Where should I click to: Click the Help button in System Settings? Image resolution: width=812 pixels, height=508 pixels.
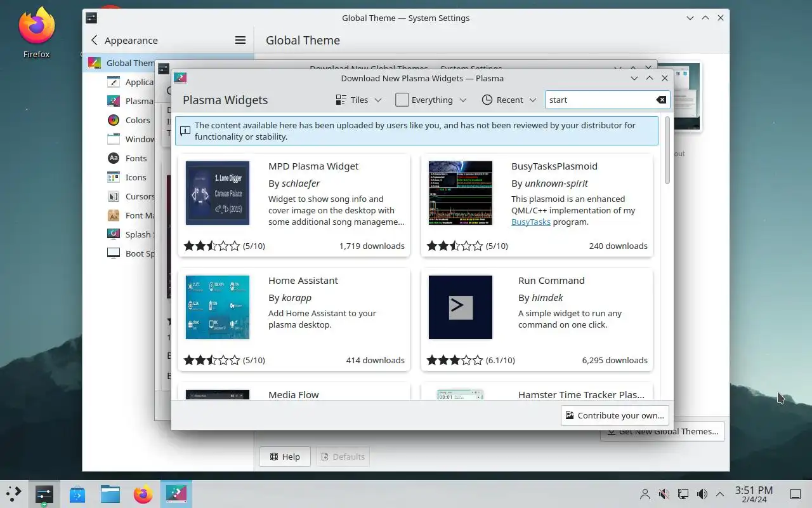click(x=285, y=457)
